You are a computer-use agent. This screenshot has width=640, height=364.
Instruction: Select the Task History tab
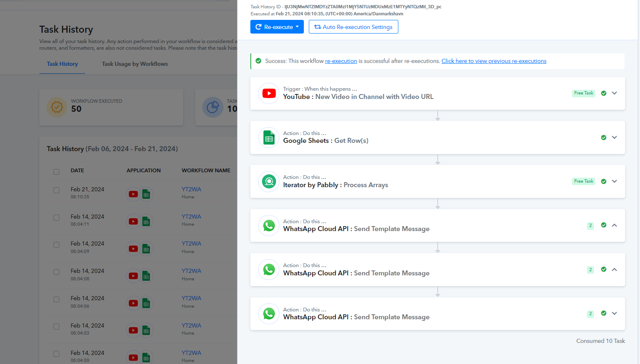click(62, 64)
